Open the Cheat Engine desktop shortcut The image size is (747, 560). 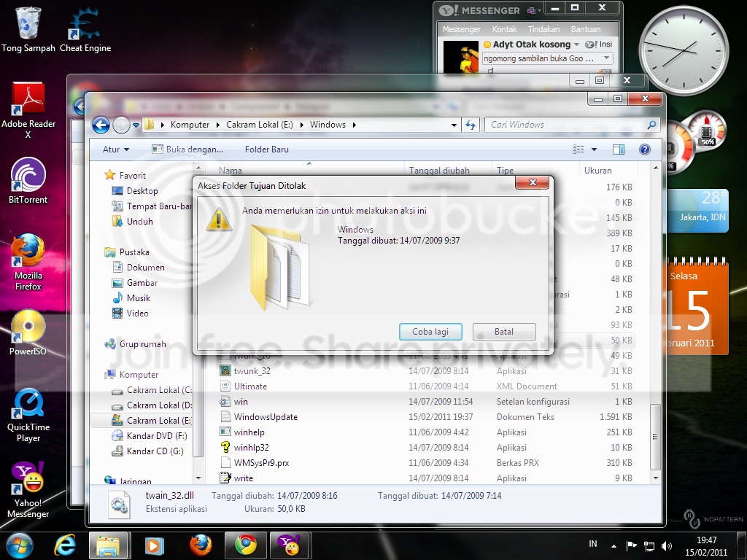coord(85,29)
